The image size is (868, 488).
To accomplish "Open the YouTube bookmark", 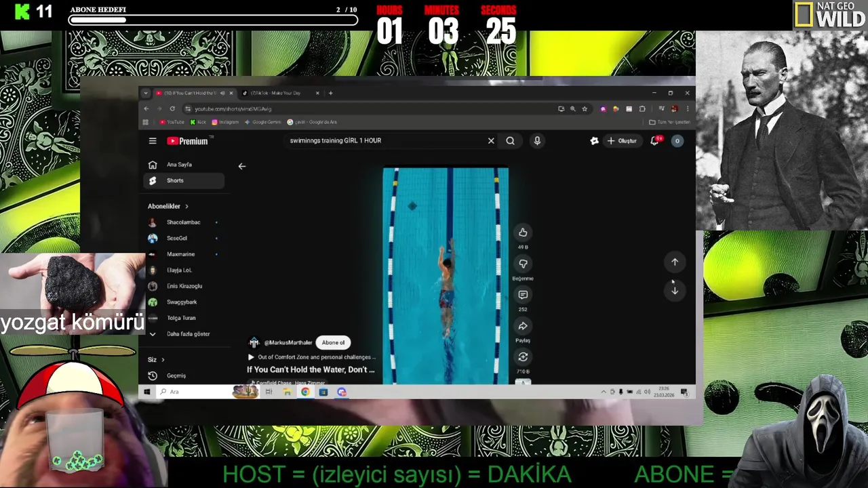I will pyautogui.click(x=172, y=122).
